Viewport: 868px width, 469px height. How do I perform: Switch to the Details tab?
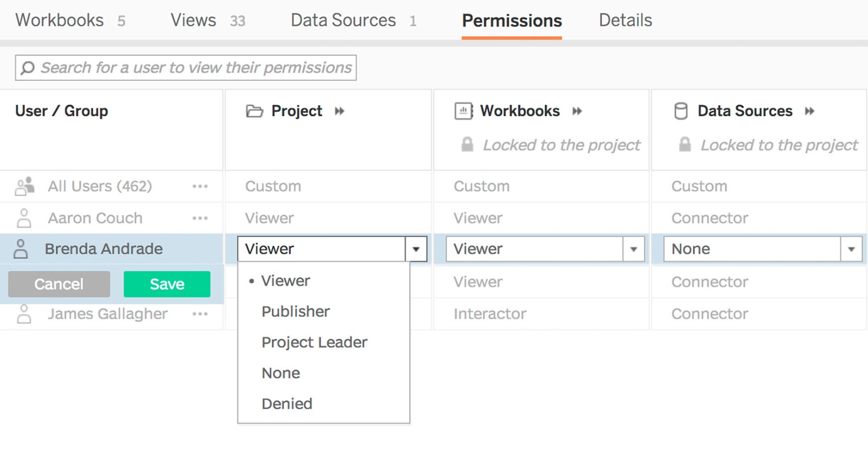point(625,20)
